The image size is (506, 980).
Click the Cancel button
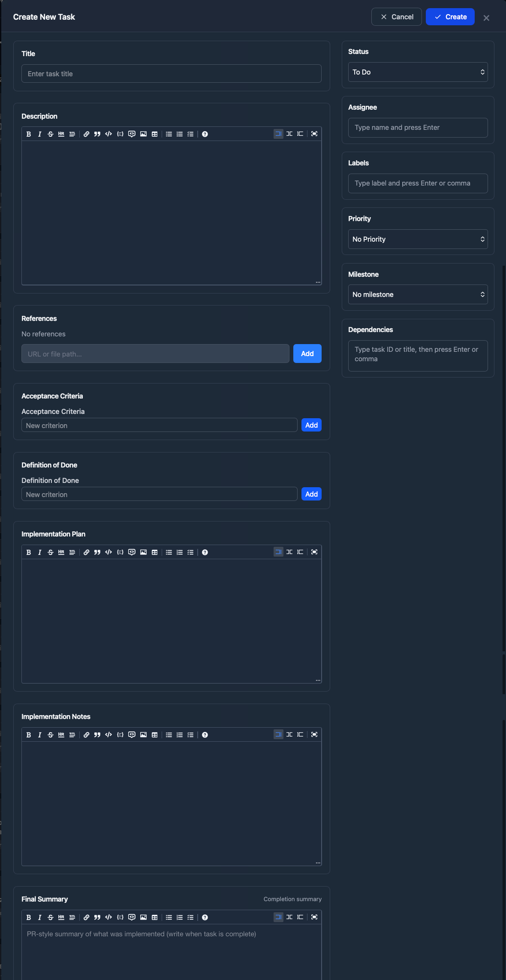pyautogui.click(x=397, y=17)
